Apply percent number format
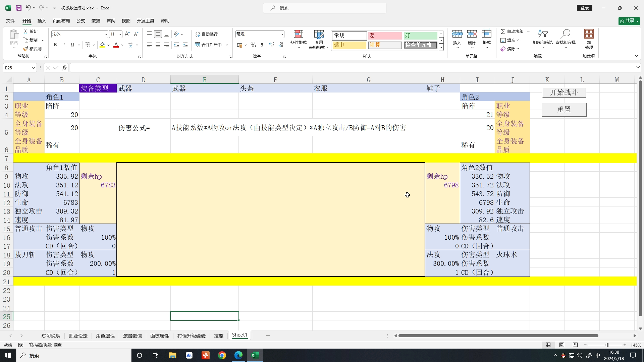This screenshot has width=644, height=362. tap(253, 45)
